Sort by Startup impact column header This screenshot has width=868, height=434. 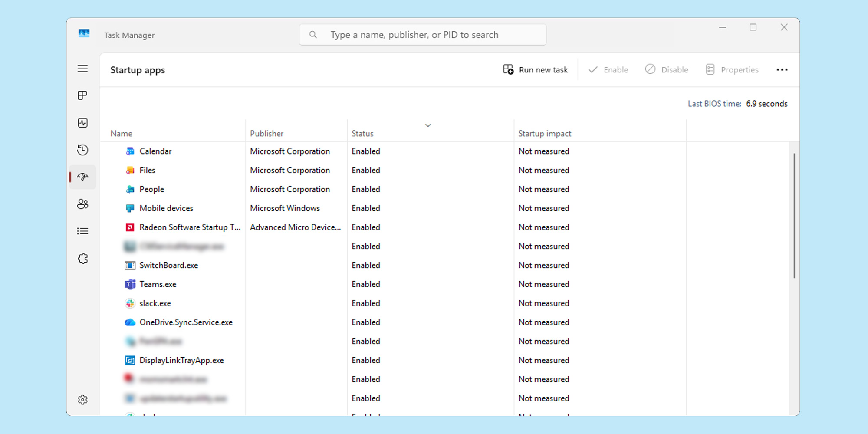(x=545, y=134)
